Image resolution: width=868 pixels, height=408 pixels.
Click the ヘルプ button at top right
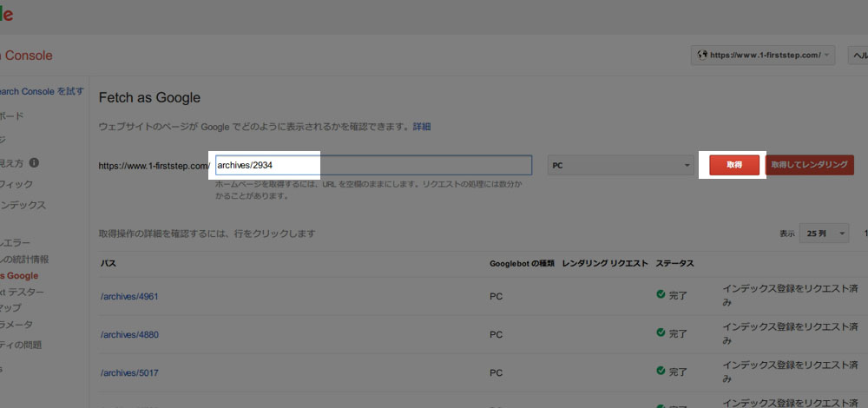pos(858,56)
